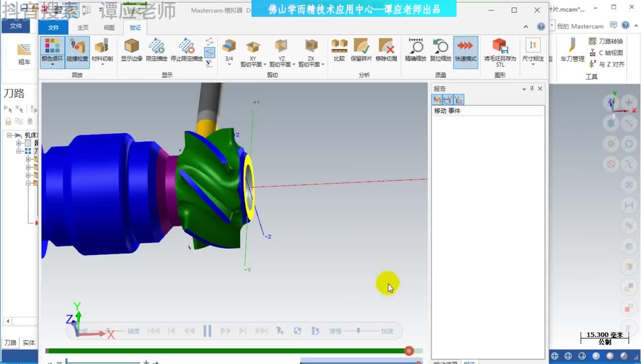Switch to 实体 tab at bottom left

point(29,343)
